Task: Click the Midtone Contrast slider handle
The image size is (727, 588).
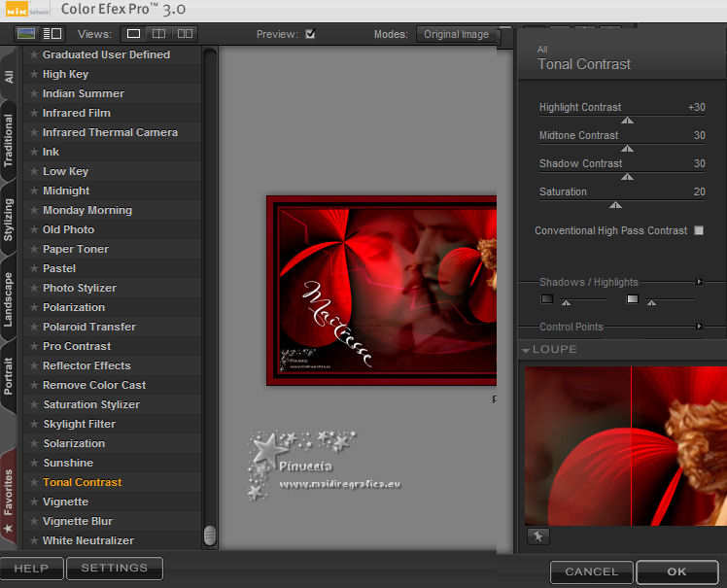Action: [627, 149]
